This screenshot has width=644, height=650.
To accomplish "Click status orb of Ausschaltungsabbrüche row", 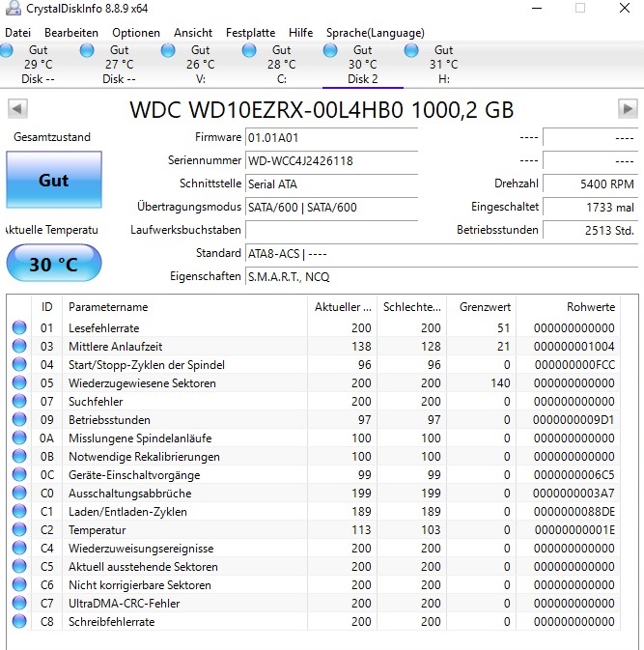I will [19, 493].
